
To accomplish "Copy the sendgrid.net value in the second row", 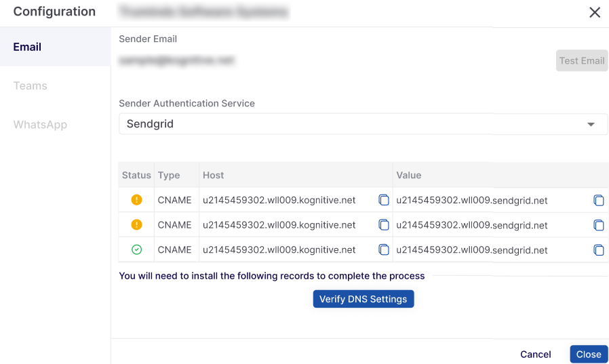I will click(598, 225).
